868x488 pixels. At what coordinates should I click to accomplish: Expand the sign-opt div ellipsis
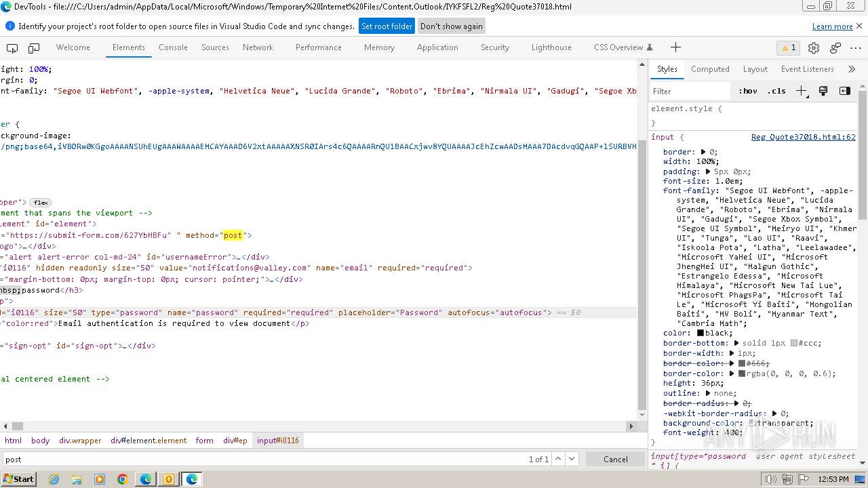[125, 346]
